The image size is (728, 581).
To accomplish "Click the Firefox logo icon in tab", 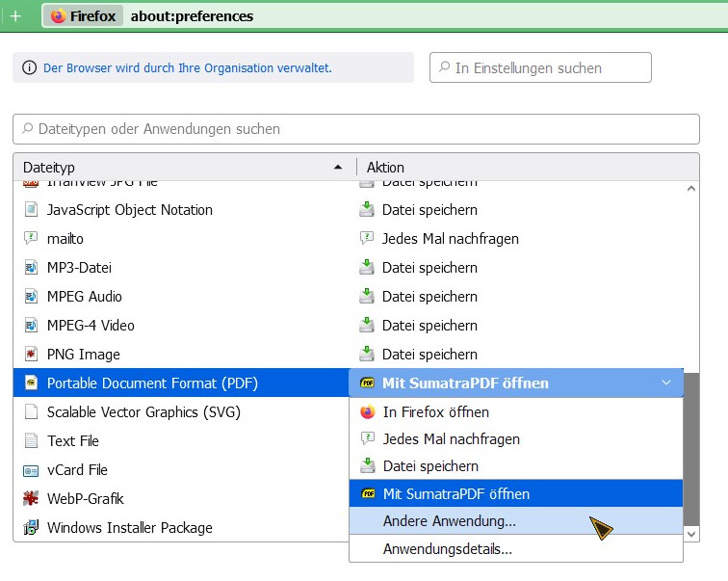I will click(58, 16).
